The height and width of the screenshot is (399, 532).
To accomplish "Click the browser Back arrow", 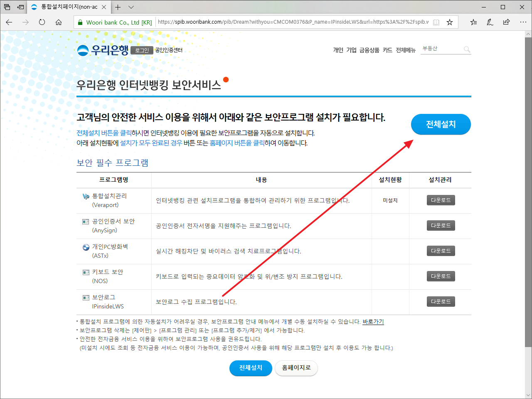I will point(9,22).
